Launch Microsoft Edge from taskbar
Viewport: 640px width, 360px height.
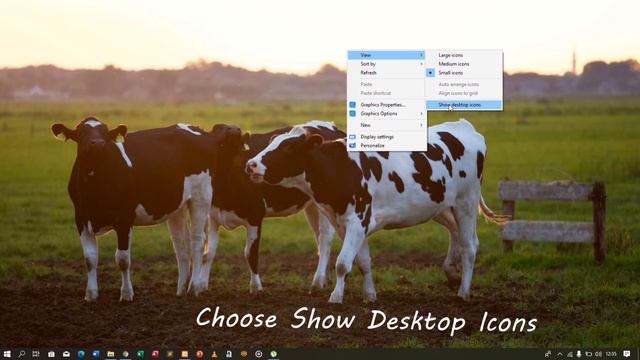[x=81, y=354]
